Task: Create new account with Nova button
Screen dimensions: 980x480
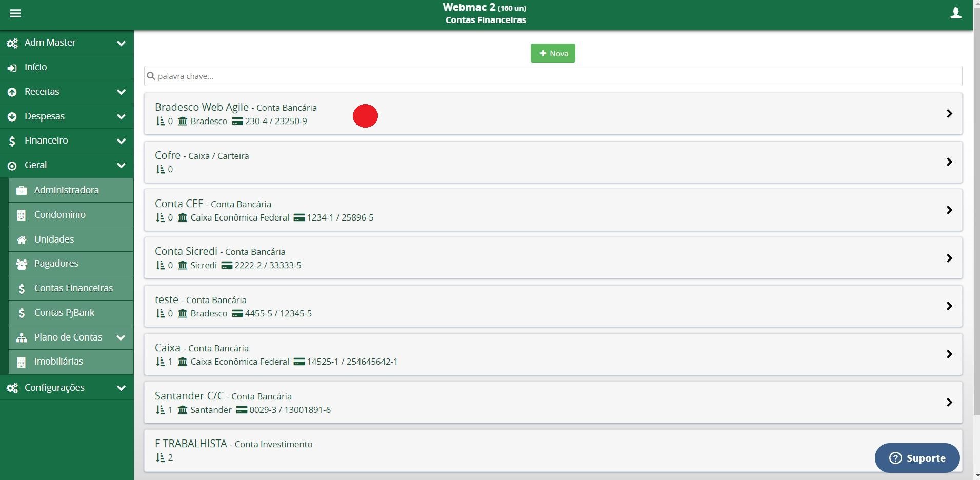Action: coord(553,53)
